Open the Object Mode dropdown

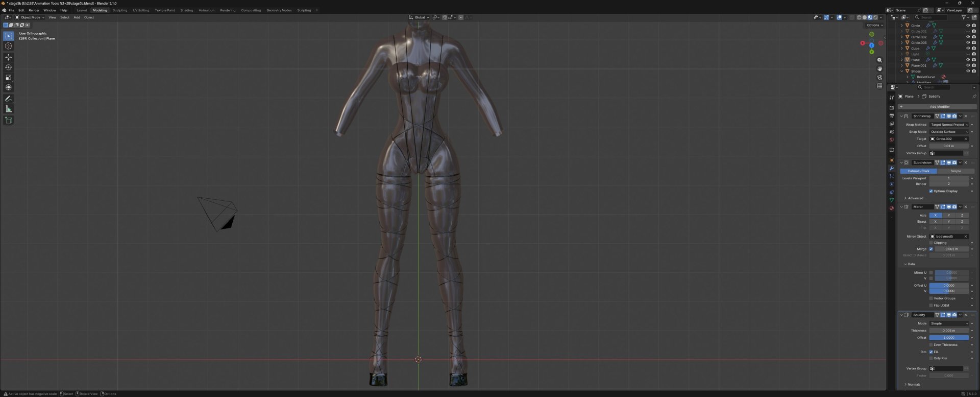[30, 17]
